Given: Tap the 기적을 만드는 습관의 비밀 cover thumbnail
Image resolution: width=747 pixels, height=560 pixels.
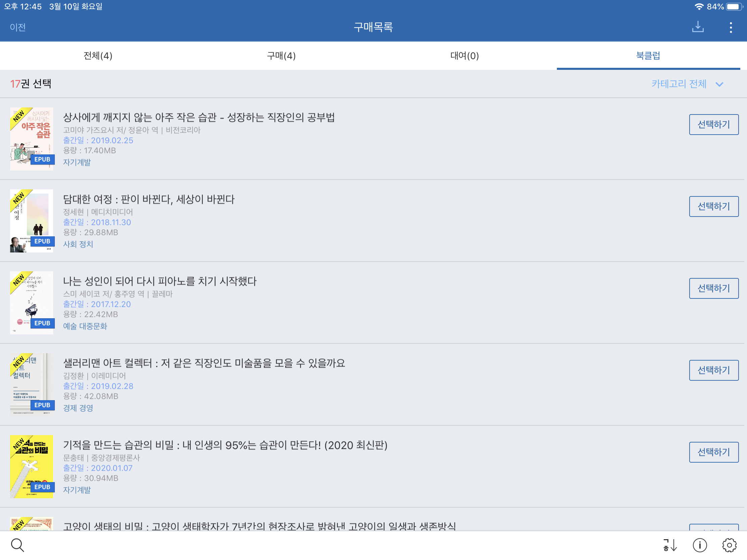Looking at the screenshot, I should tap(32, 466).
